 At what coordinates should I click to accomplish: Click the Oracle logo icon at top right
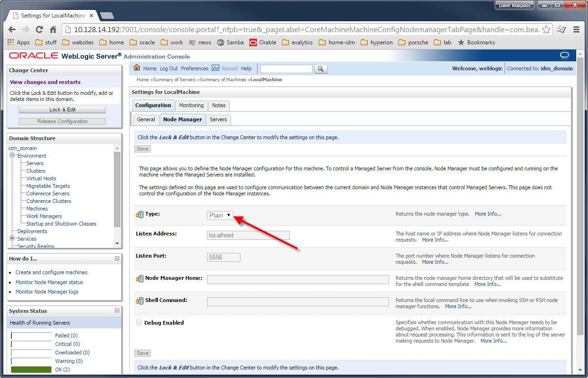564,56
